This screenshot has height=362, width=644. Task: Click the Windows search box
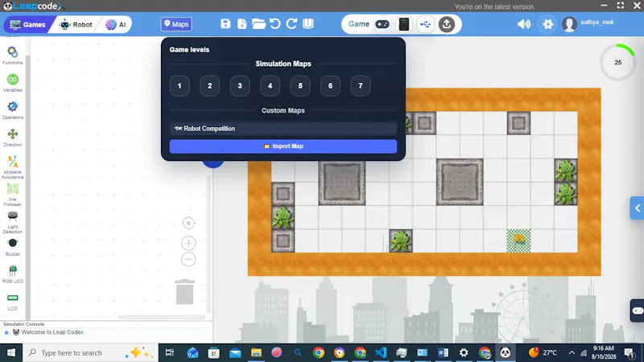tap(90, 352)
